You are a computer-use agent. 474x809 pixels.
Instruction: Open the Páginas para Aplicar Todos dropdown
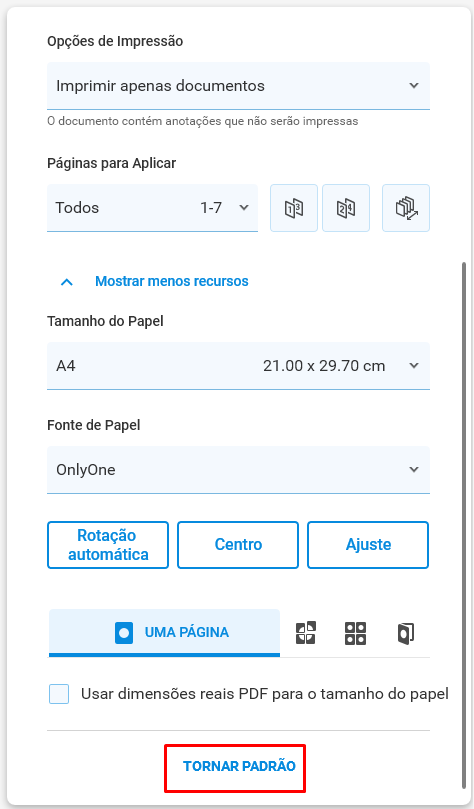152,208
